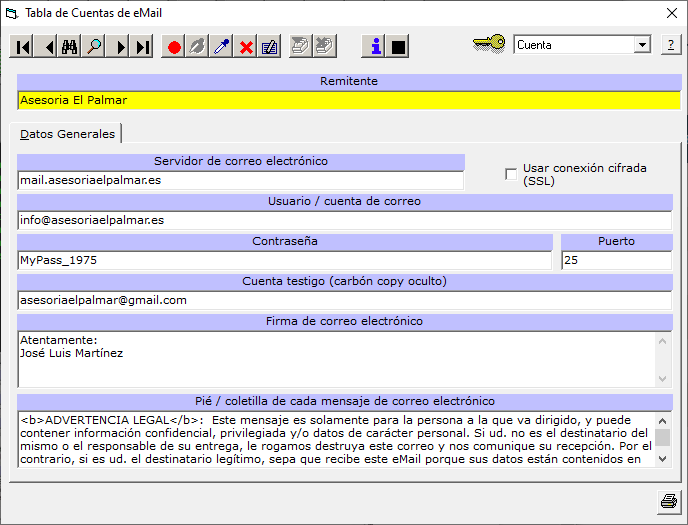Click the Contraseña password field
Screen dimensions: 688x525
pos(284,261)
